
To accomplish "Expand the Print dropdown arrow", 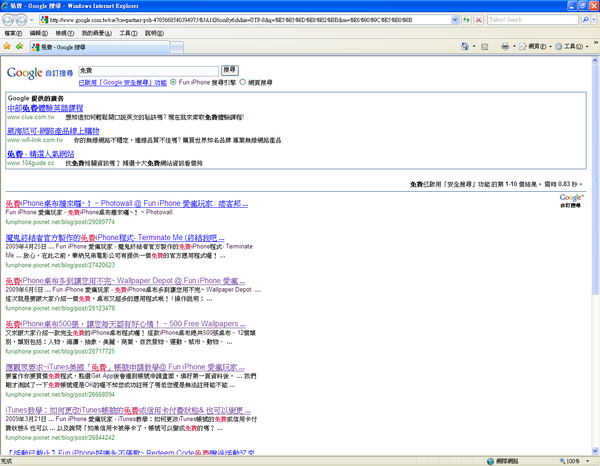I will click(514, 46).
